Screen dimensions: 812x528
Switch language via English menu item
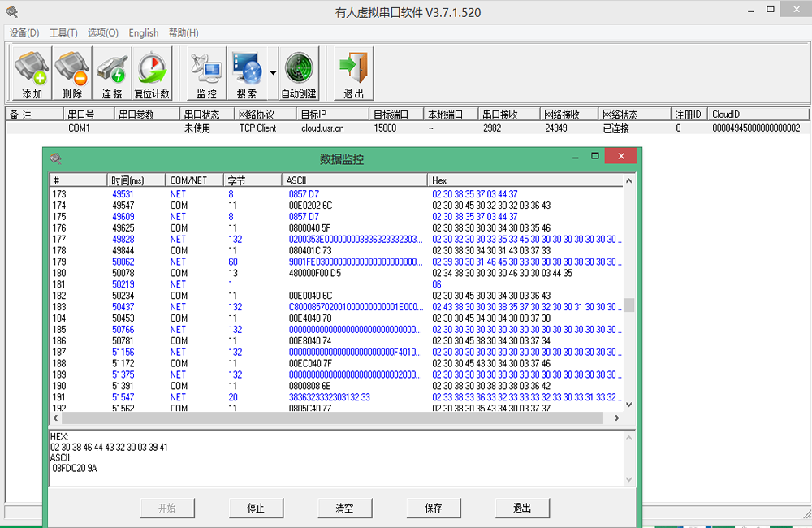click(144, 32)
